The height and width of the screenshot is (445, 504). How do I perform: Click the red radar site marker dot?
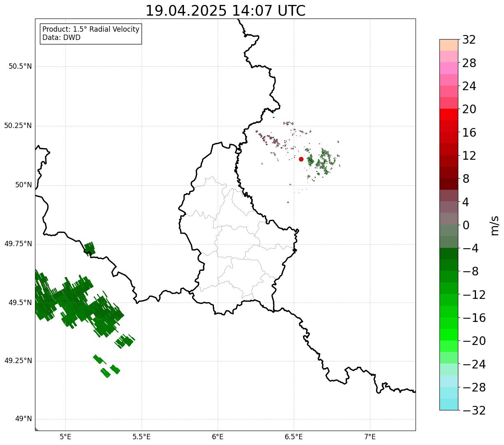point(301,159)
